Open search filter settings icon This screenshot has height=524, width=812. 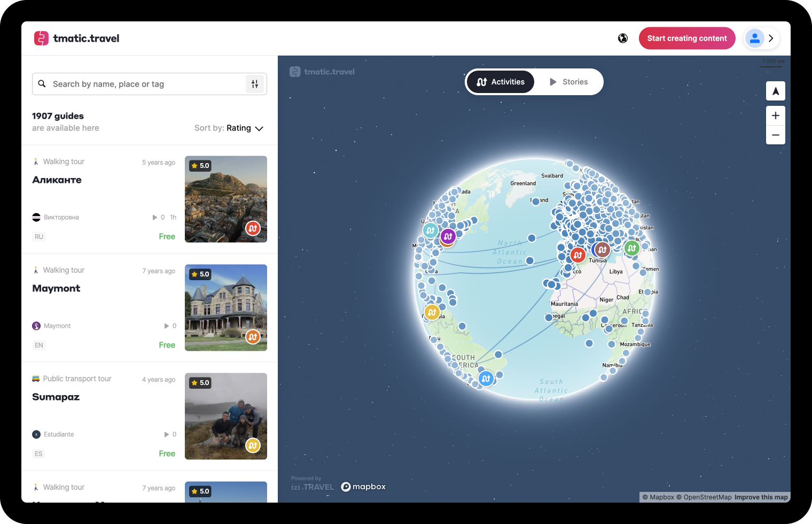pyautogui.click(x=255, y=84)
